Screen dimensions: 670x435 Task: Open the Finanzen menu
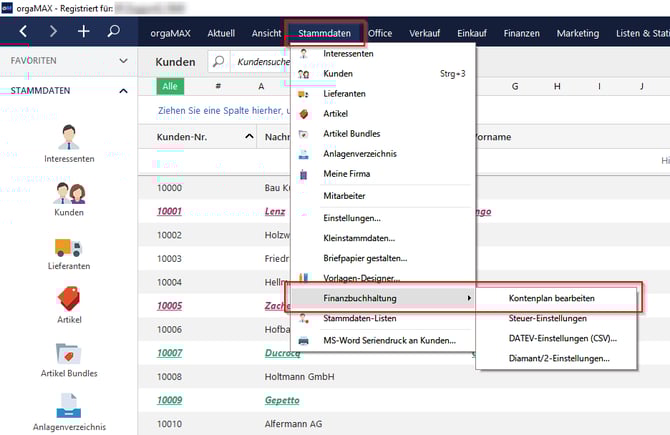(521, 33)
